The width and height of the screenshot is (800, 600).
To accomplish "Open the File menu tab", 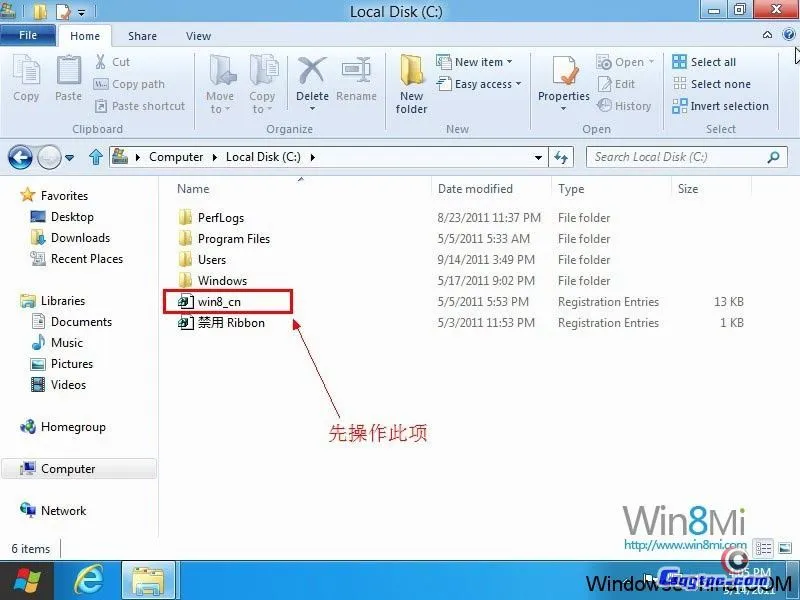I will pyautogui.click(x=28, y=35).
